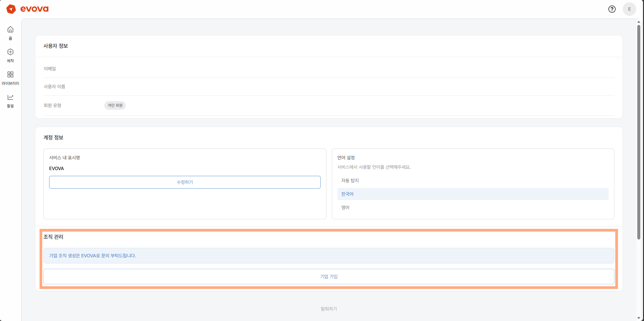Viewport: 644px width, 321px height.
Task: Click the evova wordmark text
Action: [x=34, y=9]
